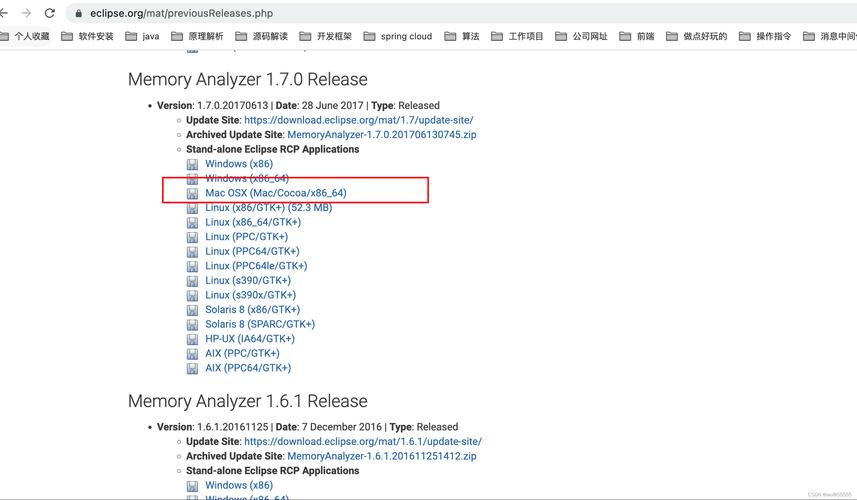Download MemoryAnalyzer-1.7.0.201706130745.zip archive
The height and width of the screenshot is (500, 857).
click(381, 134)
